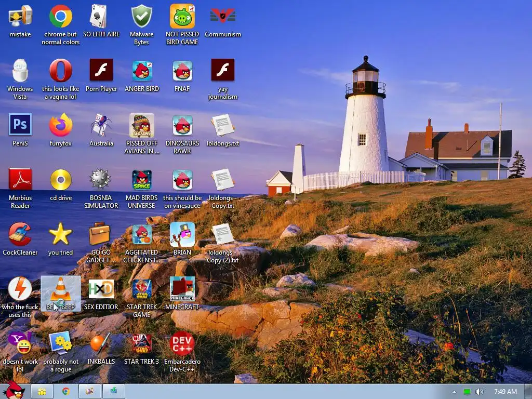Select the 'STAR TREK 3' icon

point(141,344)
